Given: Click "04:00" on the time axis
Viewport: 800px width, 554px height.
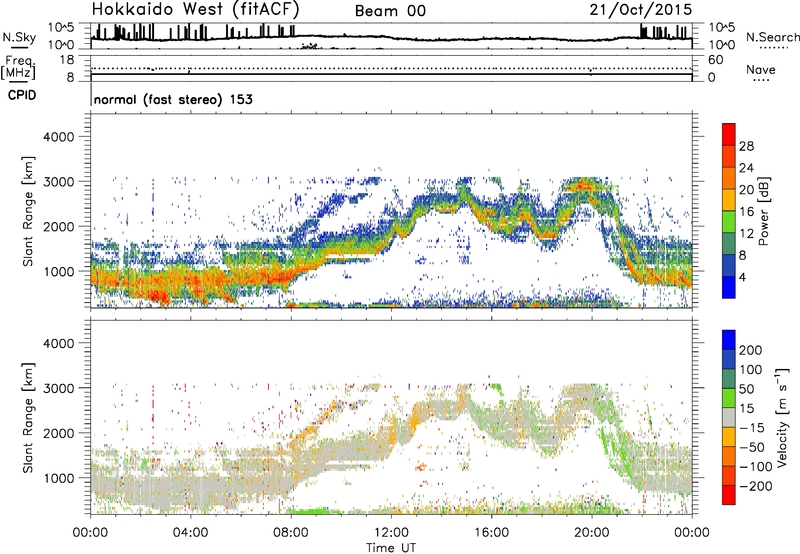Looking at the screenshot, I should [x=190, y=532].
